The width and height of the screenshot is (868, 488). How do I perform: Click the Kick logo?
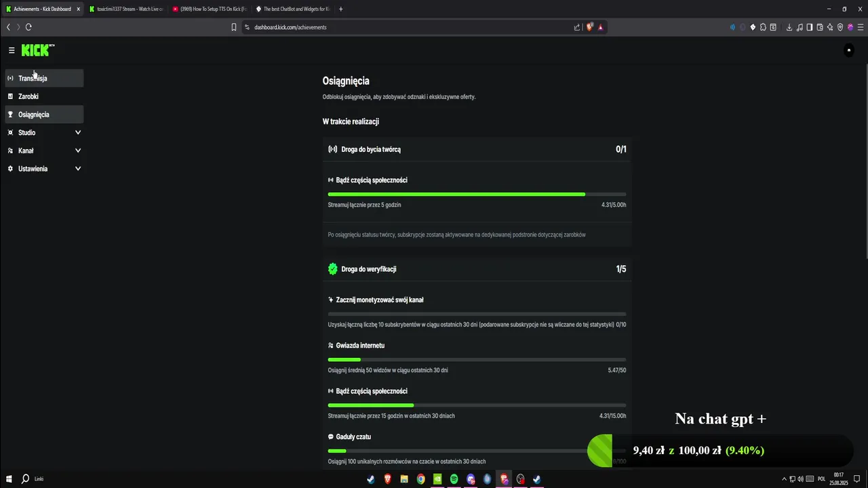(37, 50)
